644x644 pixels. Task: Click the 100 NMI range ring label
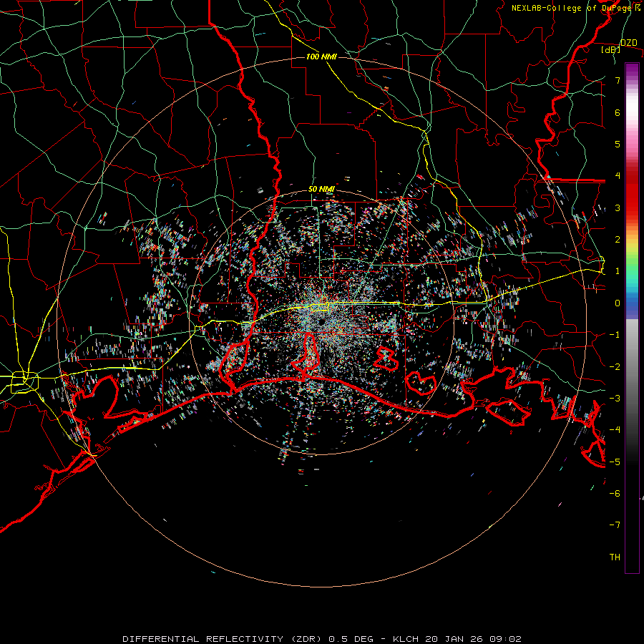(321, 57)
